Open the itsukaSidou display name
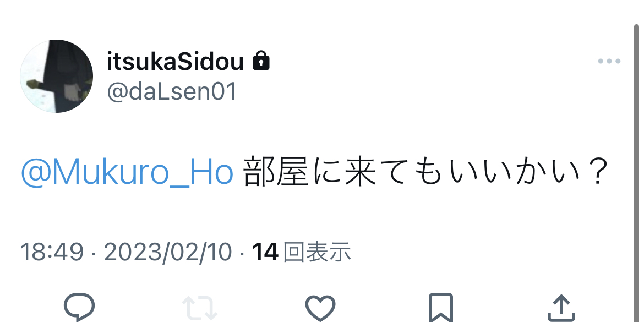Screen dimensions: 644x322 pyautogui.click(x=176, y=61)
